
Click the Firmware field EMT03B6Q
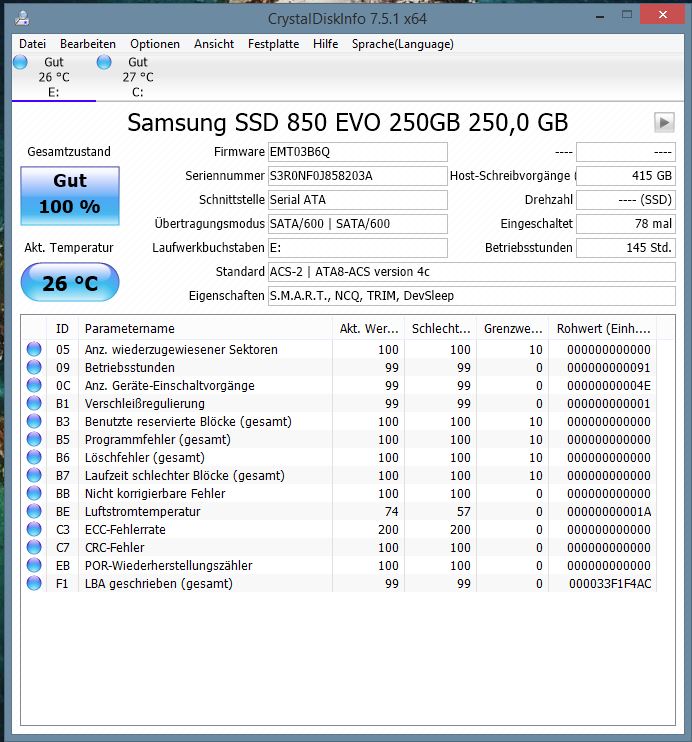pos(357,152)
